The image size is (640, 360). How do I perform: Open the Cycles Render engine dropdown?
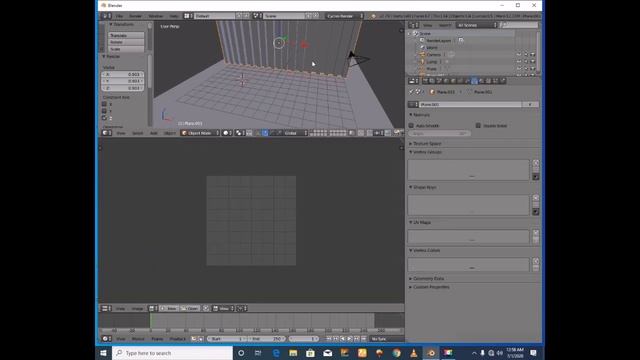[x=344, y=16]
